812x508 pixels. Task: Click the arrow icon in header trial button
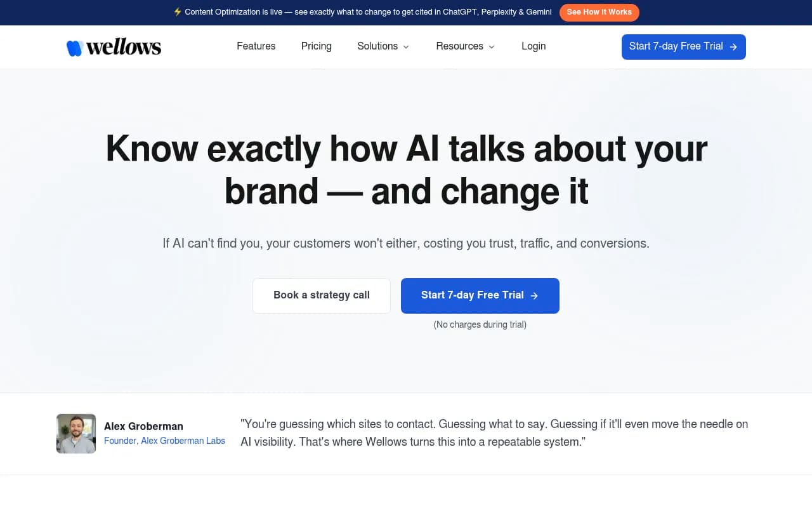[x=733, y=47]
